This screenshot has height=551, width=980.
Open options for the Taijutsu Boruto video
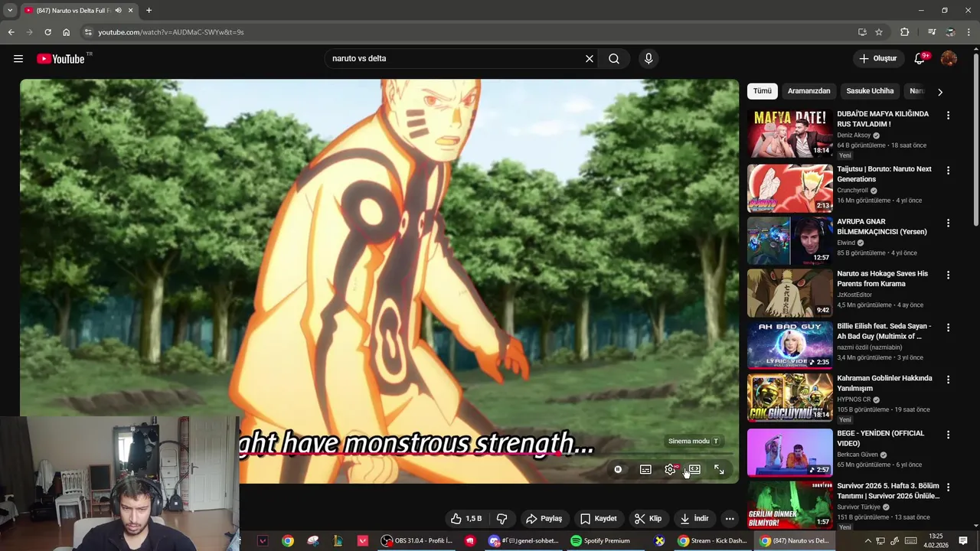[948, 171]
